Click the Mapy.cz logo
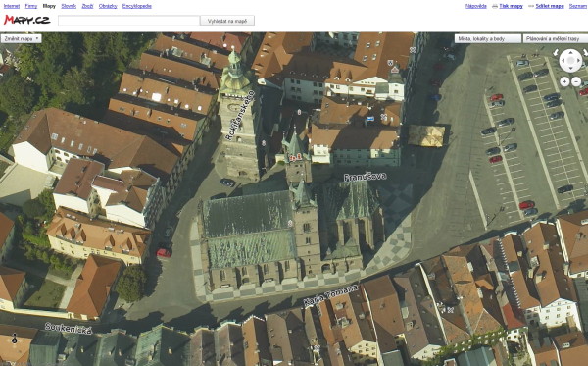The image size is (588, 366). tap(27, 20)
